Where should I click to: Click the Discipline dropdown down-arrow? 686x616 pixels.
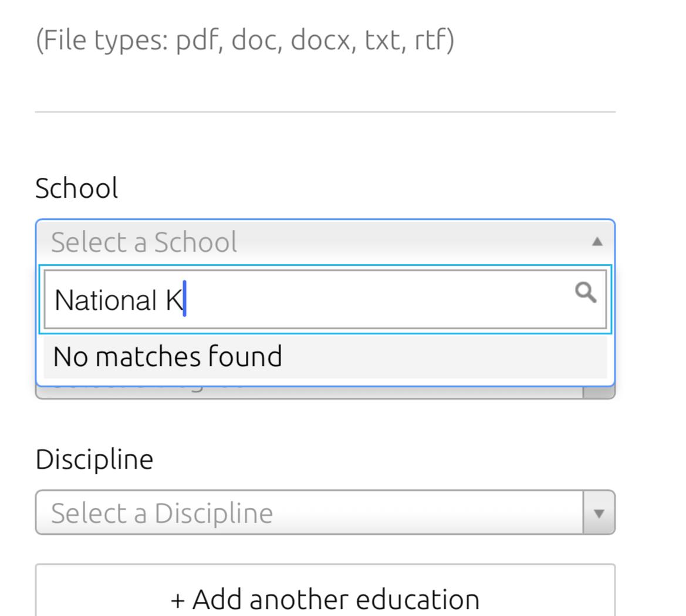[599, 513]
